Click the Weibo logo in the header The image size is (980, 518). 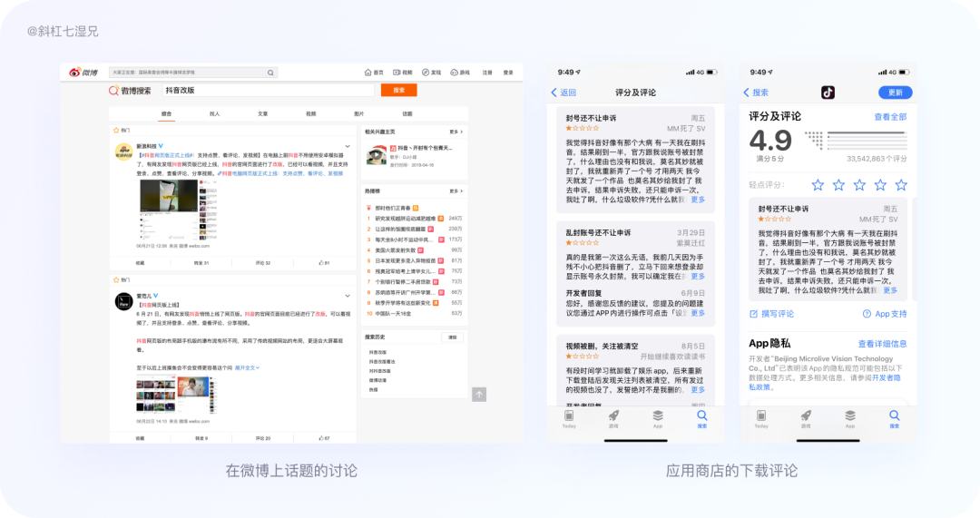click(83, 73)
